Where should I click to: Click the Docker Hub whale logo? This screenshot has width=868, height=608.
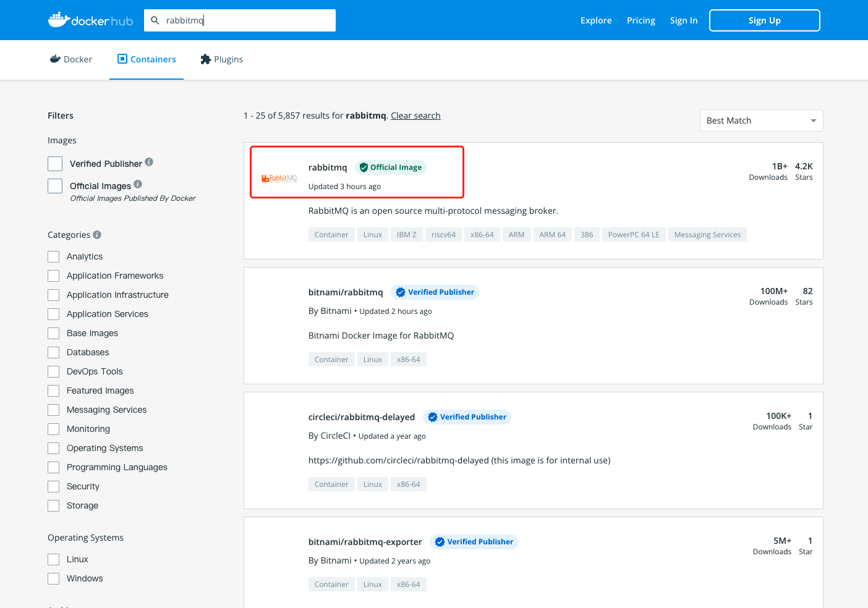click(90, 20)
